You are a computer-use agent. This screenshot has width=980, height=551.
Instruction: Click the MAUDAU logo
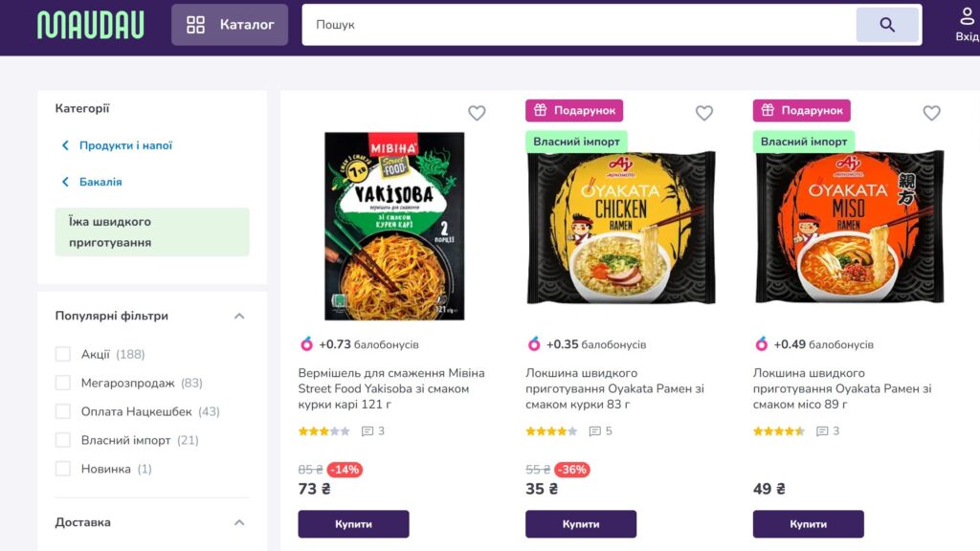[x=91, y=25]
